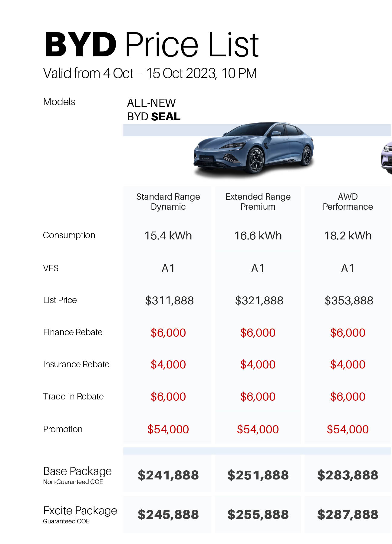Viewport: 392px width, 544px height.
Task: Click the validity date line under title
Action: coord(150,73)
